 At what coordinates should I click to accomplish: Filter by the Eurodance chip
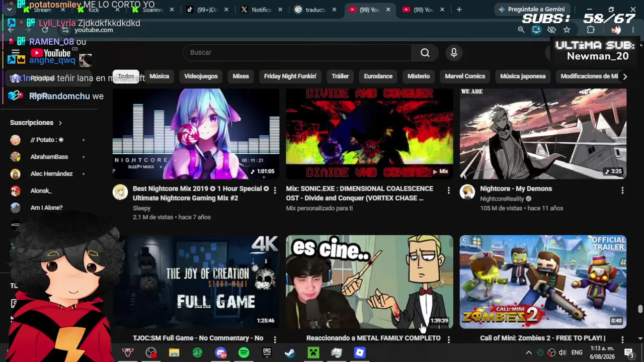(378, 76)
